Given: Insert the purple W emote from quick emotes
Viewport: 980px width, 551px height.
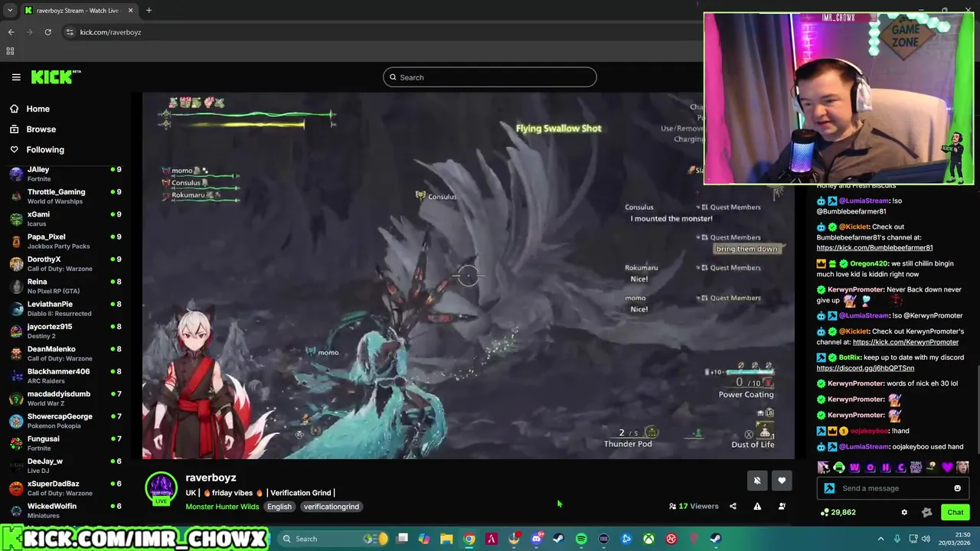Looking at the screenshot, I should (x=854, y=468).
